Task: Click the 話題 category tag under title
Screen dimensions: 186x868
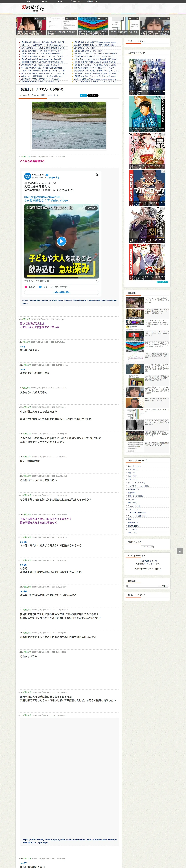Action: coord(43,95)
